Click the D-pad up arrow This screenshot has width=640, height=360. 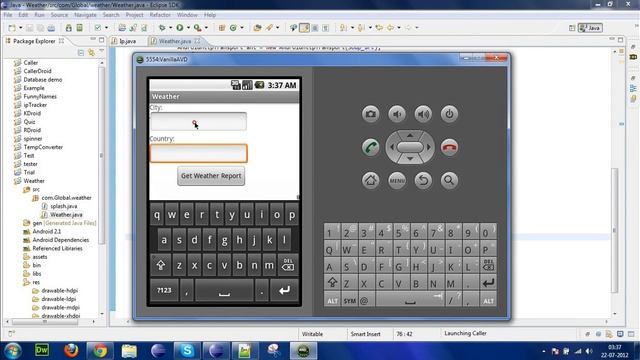click(x=410, y=135)
